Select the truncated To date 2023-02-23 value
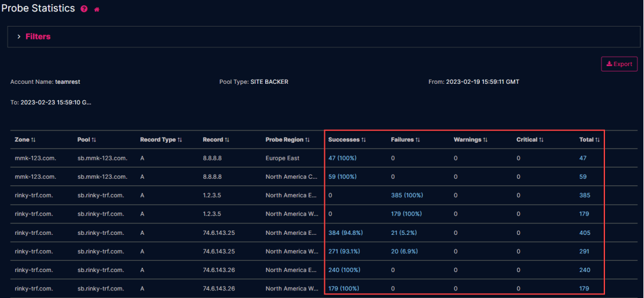 coord(56,102)
